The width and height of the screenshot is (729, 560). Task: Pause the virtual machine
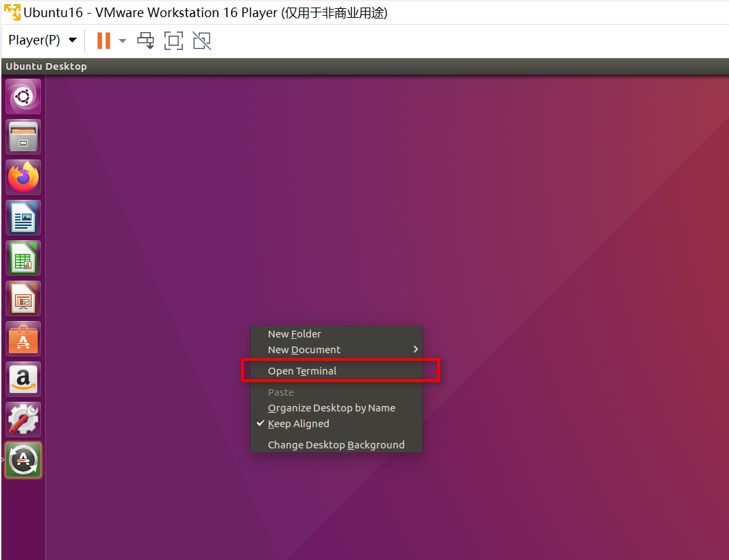pos(103,40)
